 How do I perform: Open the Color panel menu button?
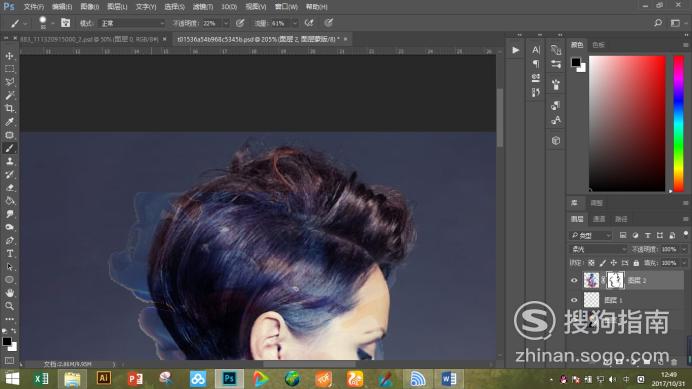(x=685, y=45)
